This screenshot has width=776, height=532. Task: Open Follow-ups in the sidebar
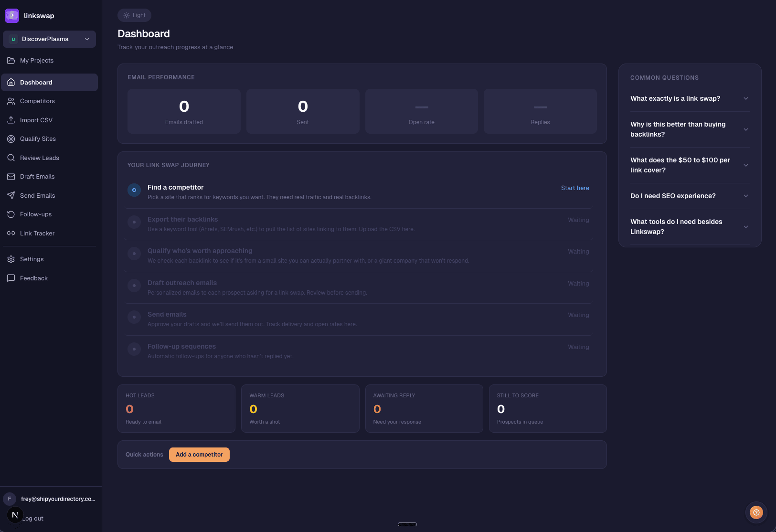point(36,214)
